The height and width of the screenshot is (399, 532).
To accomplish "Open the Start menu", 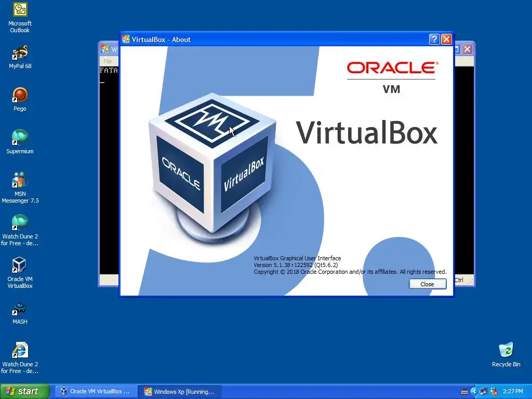I will pyautogui.click(x=25, y=391).
